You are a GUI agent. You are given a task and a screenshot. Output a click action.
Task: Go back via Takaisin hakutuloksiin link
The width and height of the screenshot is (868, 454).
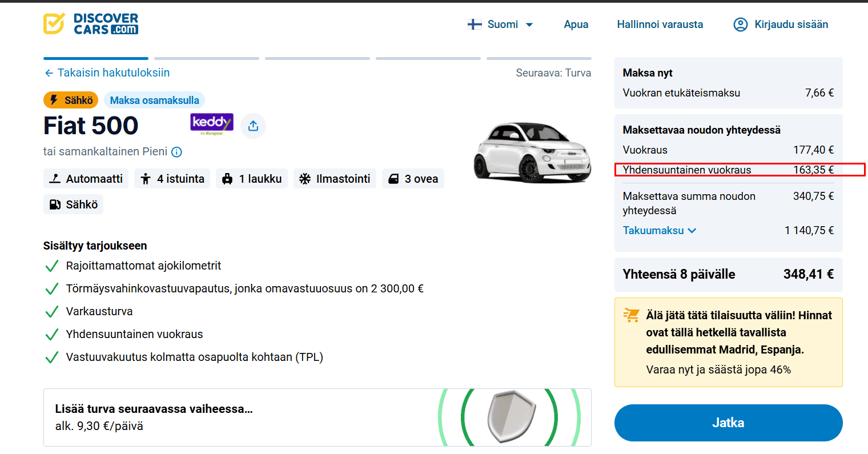(x=107, y=73)
